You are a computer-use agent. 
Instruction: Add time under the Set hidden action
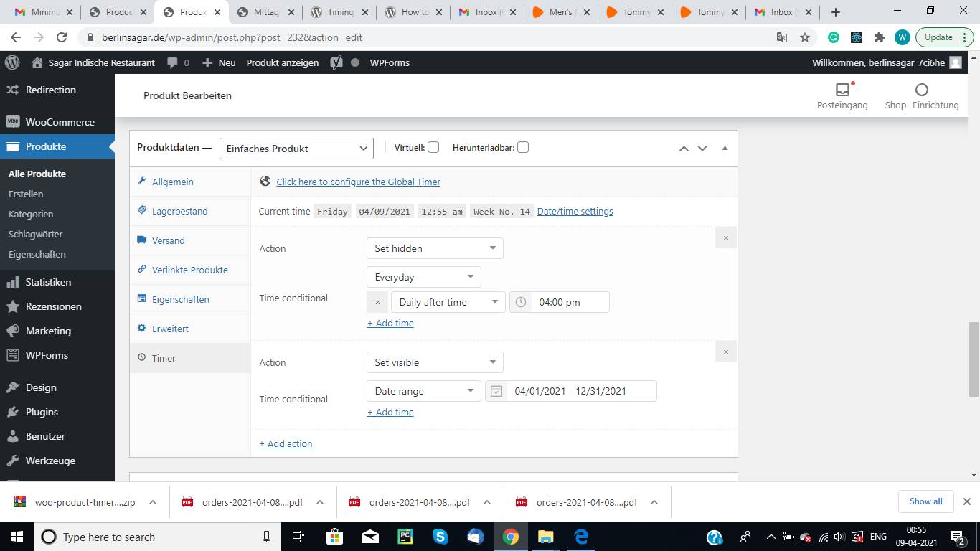click(390, 323)
